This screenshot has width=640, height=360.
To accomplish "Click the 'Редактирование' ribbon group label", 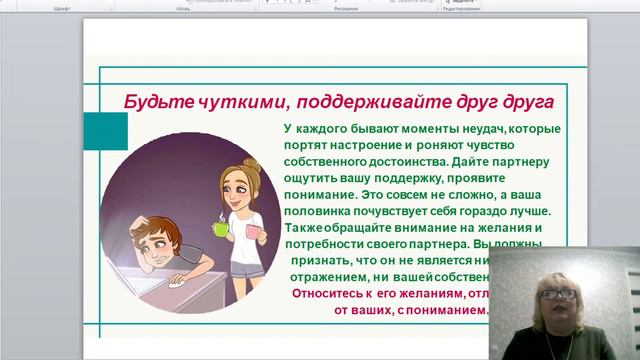I will click(x=461, y=9).
